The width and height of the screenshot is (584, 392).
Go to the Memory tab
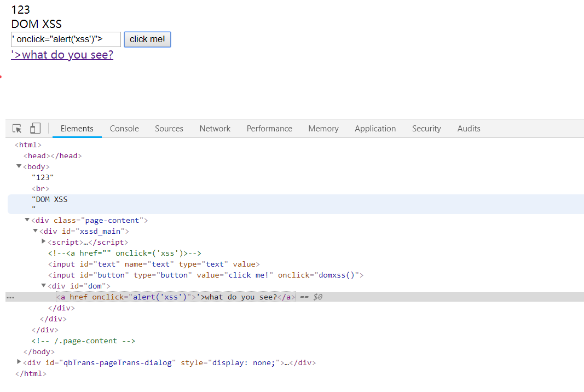coord(323,129)
